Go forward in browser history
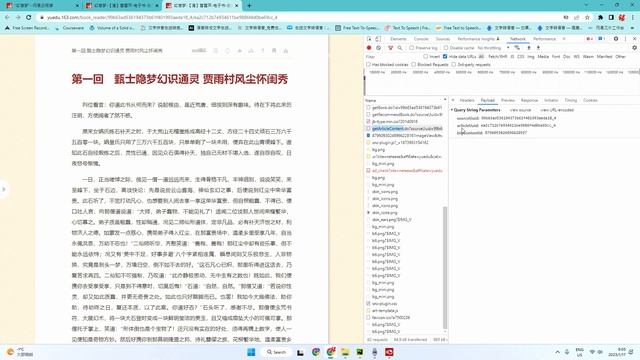The width and height of the screenshot is (640, 360). (x=18, y=18)
